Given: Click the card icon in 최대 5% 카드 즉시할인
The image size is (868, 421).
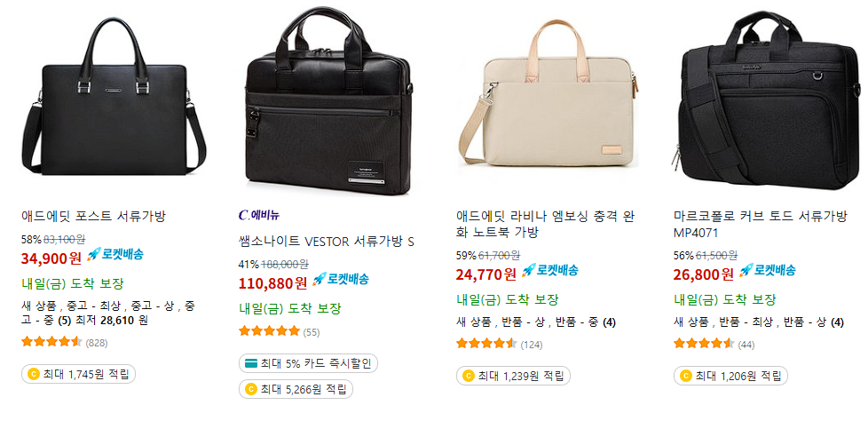Looking at the screenshot, I should (x=252, y=364).
